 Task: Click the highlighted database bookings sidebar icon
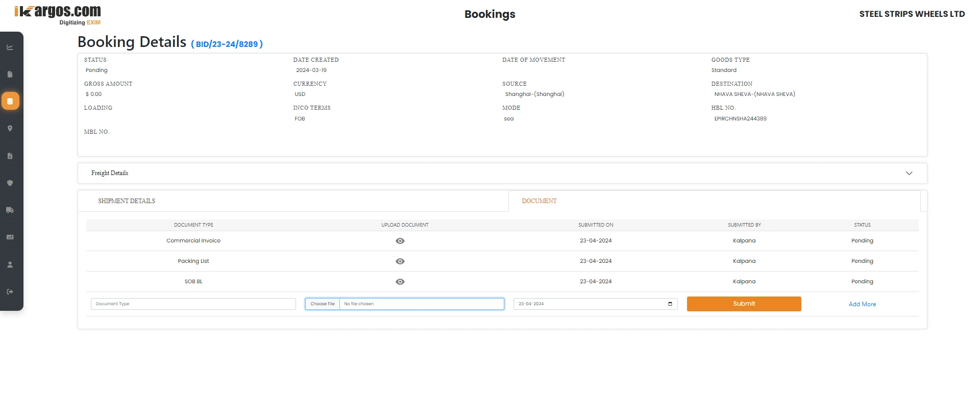[x=10, y=101]
